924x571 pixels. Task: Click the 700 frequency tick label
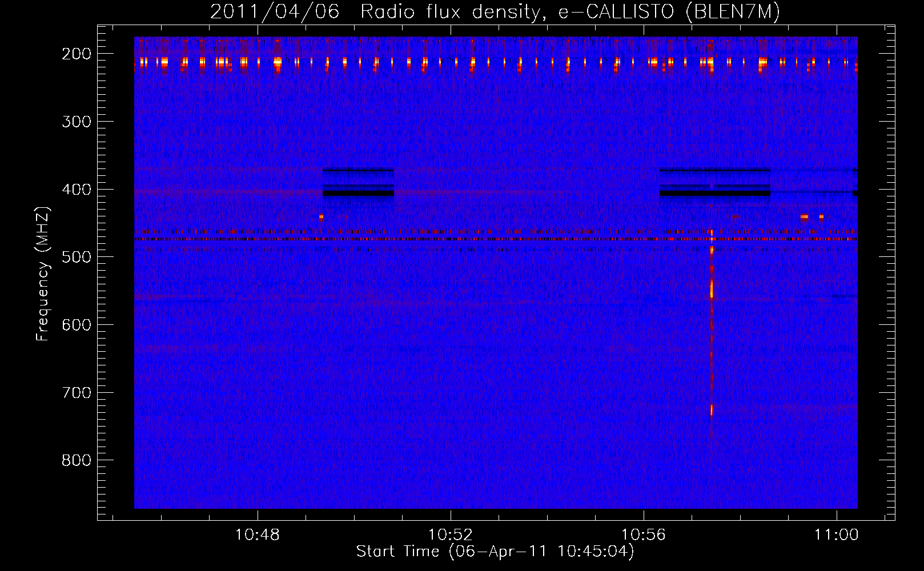76,393
